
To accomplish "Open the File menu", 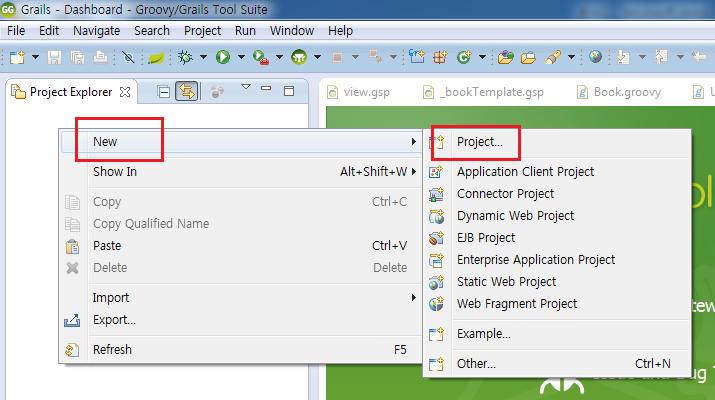I will 16,31.
